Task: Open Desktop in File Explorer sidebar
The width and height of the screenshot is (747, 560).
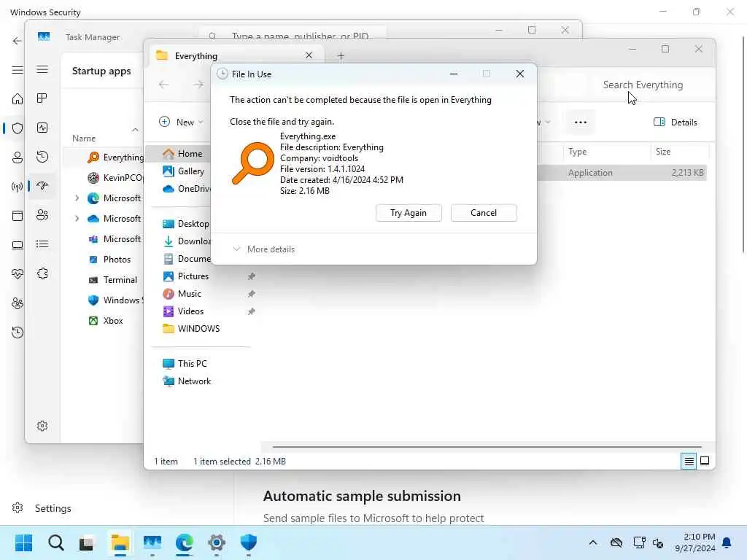Action: [x=186, y=223]
